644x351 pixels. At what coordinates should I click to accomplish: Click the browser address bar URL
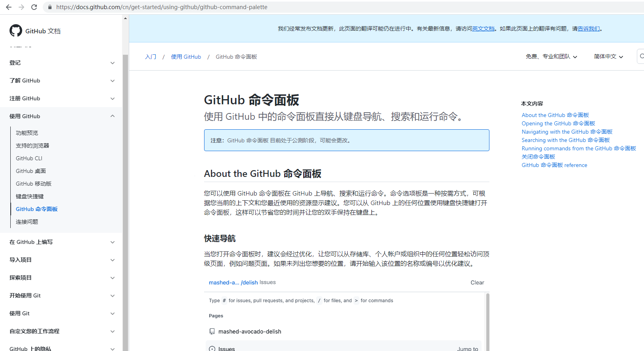[162, 7]
